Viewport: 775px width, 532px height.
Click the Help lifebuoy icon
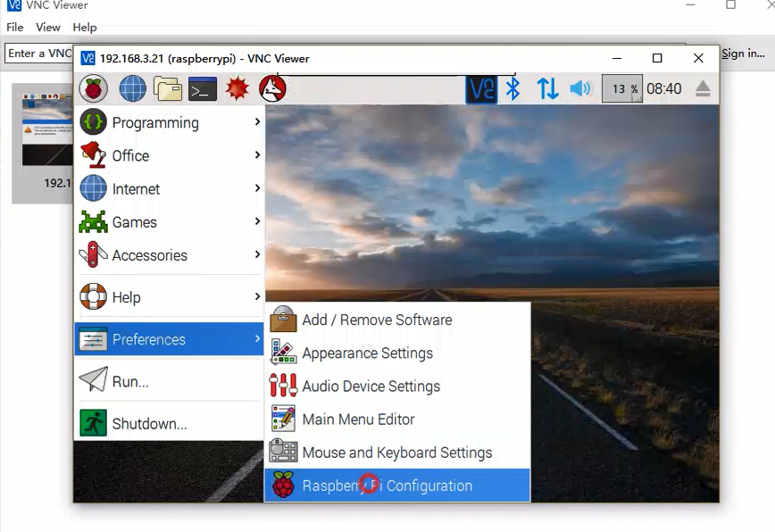[x=94, y=296]
